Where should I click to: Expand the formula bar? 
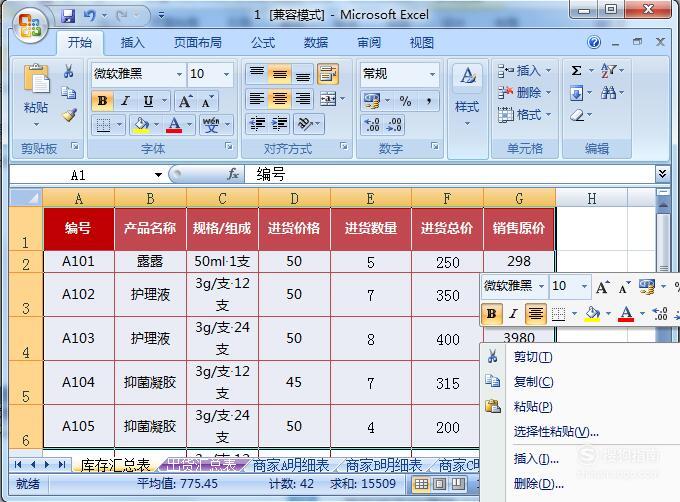tap(662, 174)
